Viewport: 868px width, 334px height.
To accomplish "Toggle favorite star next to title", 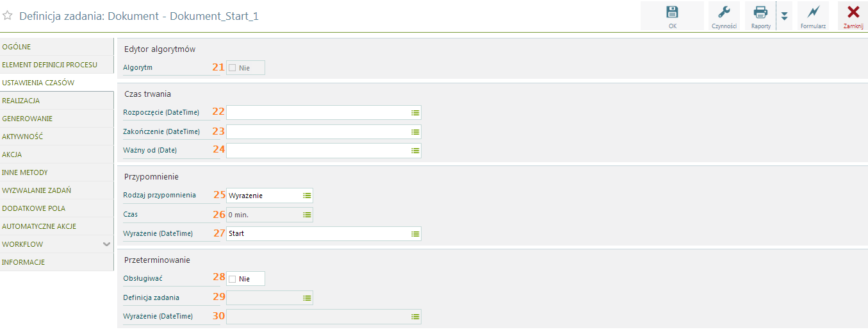I will coord(8,16).
